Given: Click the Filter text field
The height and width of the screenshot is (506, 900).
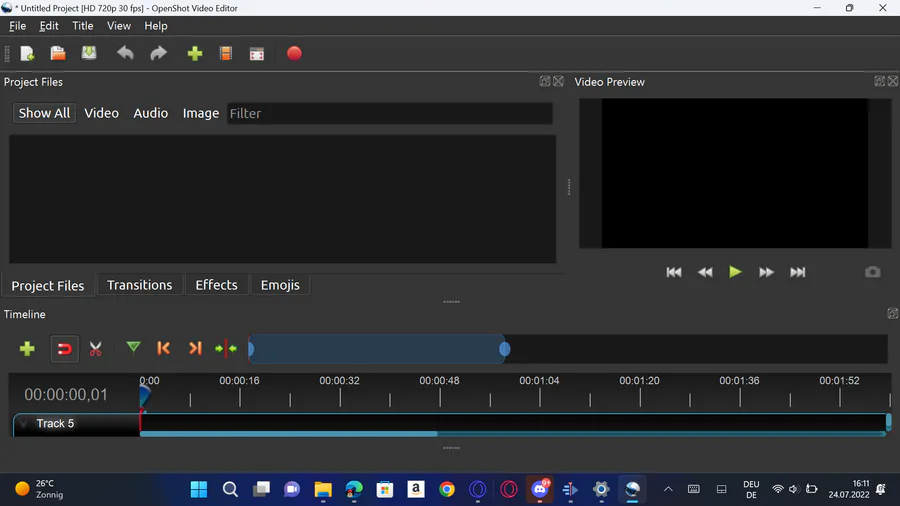Looking at the screenshot, I should [390, 113].
